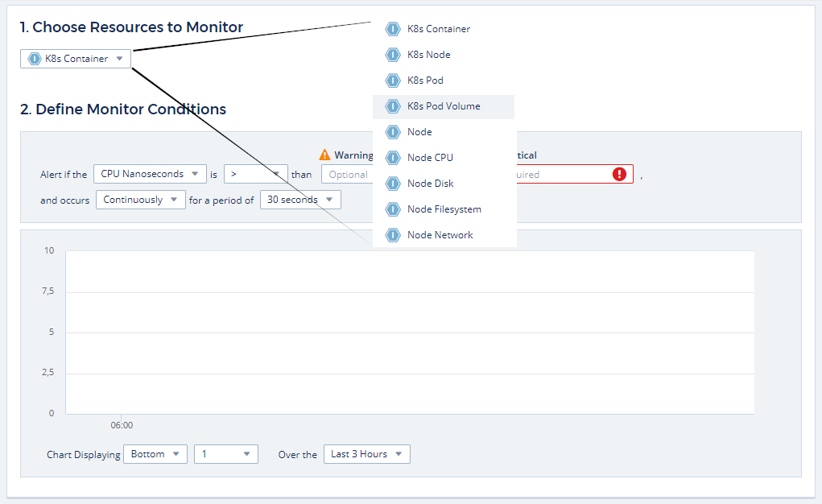Open the CPU Nanoseconds metric dropdown

coord(149,174)
